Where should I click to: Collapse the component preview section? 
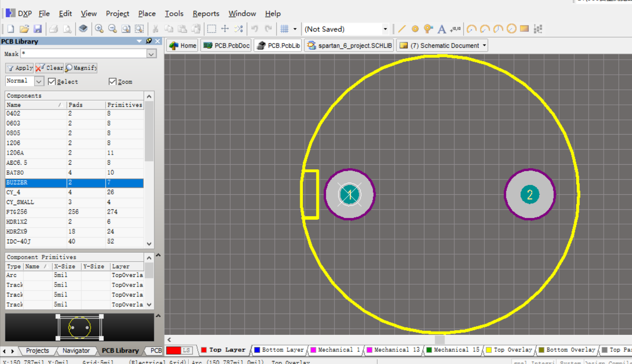158,316
